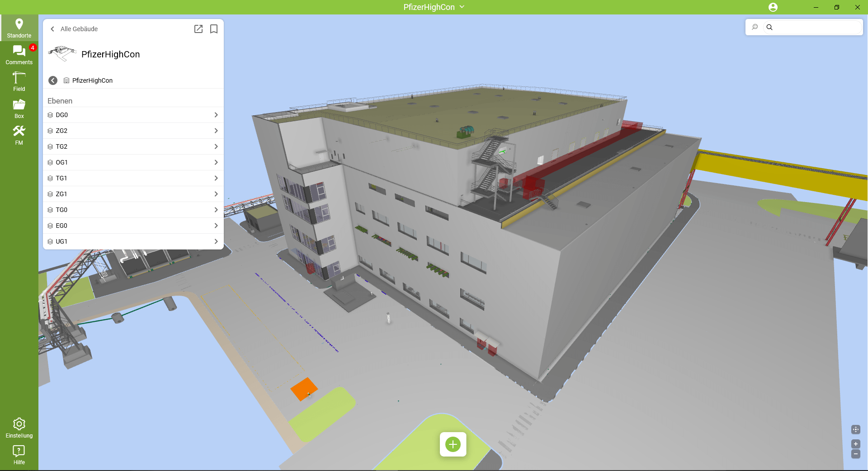The width and height of the screenshot is (868, 471).
Task: Go back to Alle Gebäude
Action: tap(52, 29)
